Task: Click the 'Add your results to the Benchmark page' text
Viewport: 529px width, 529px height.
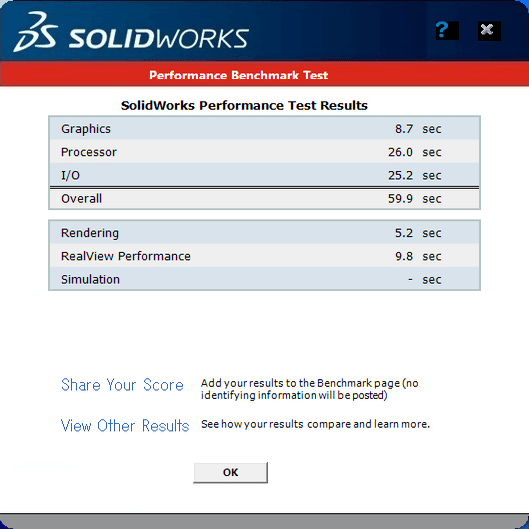Action: (x=309, y=389)
